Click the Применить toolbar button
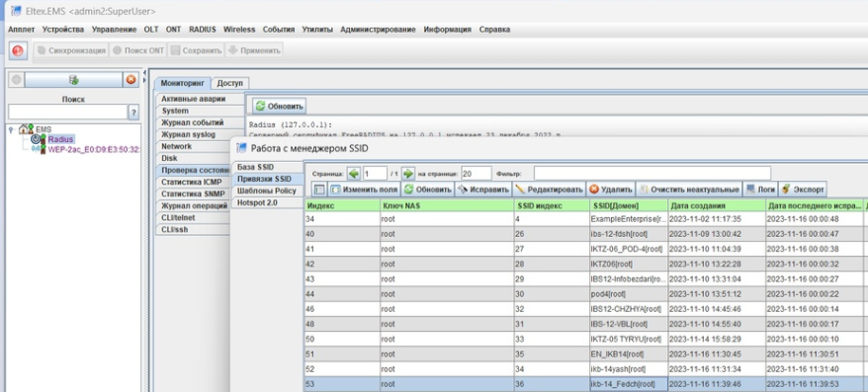The width and height of the screenshot is (868, 392). point(254,50)
